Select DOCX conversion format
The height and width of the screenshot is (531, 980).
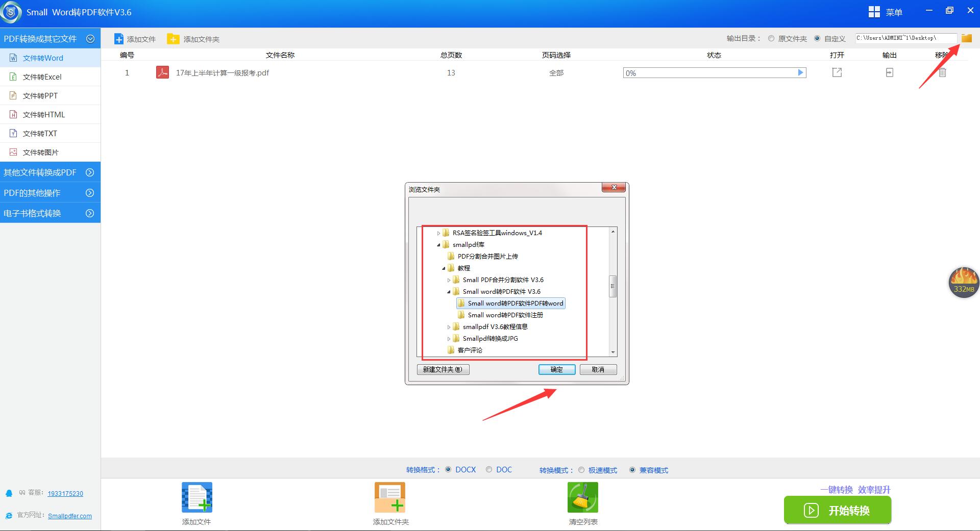click(x=448, y=469)
